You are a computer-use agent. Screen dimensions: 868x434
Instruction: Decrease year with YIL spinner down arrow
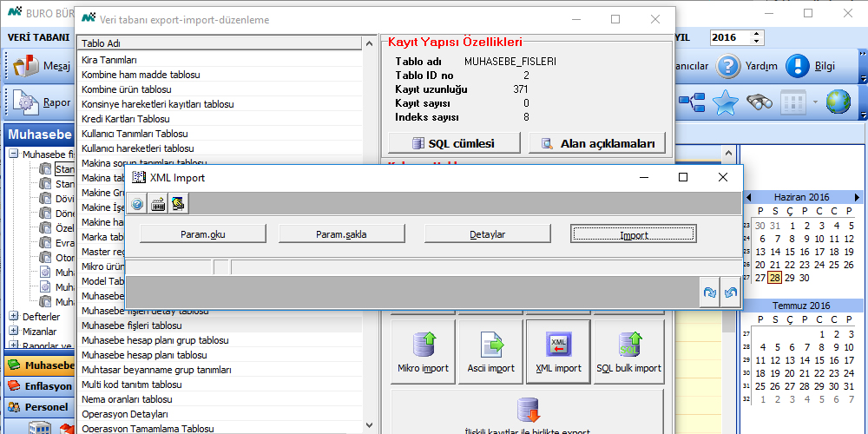(757, 41)
